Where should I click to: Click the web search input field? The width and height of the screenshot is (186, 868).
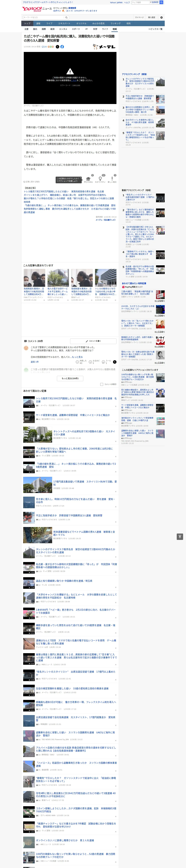click(x=140, y=2)
